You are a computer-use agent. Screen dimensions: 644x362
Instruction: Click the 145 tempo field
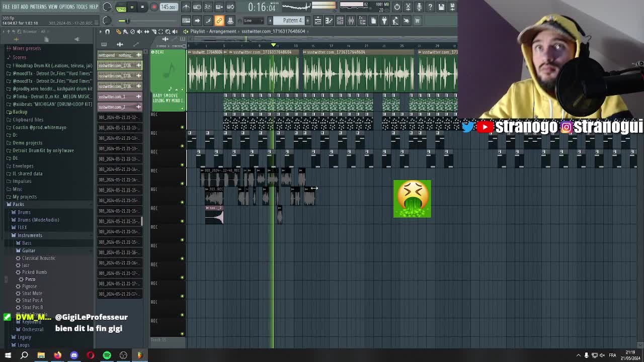pos(169,7)
